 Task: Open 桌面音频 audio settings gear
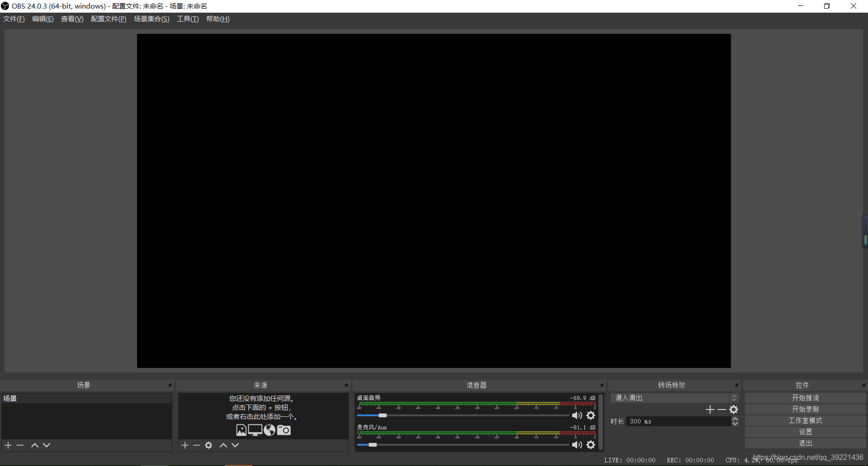[x=591, y=415]
